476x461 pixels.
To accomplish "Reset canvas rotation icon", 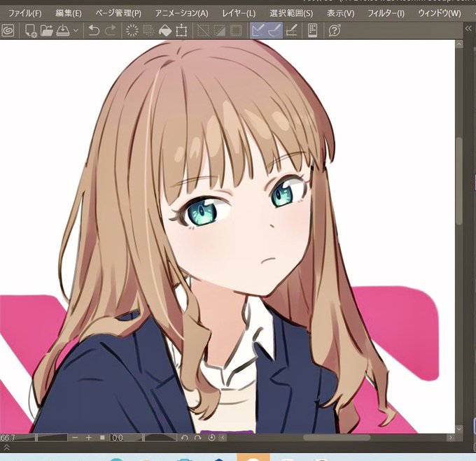I will coord(212,438).
